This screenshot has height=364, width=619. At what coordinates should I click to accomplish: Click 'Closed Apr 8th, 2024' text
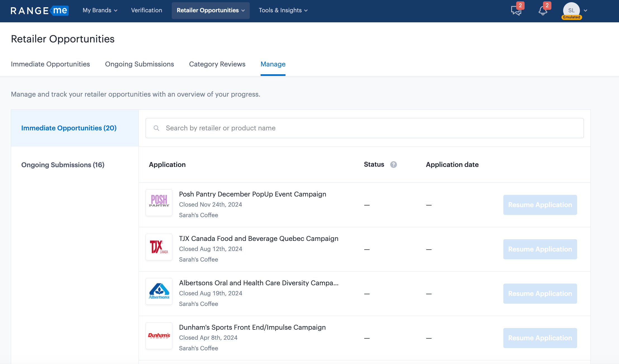[x=208, y=338]
